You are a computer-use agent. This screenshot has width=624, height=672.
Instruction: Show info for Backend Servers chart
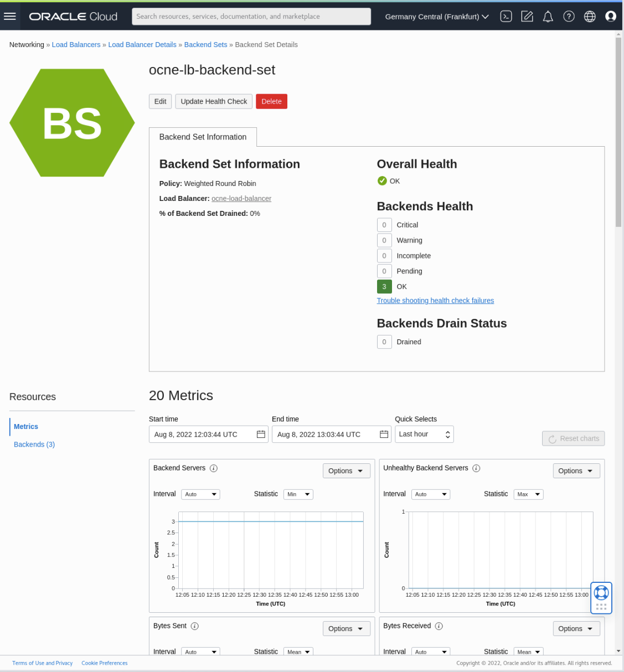pyautogui.click(x=214, y=468)
